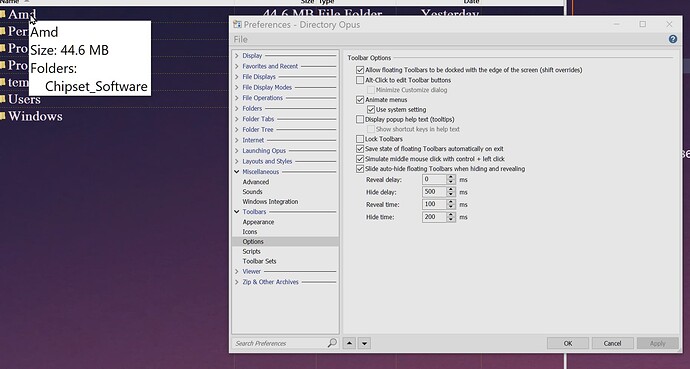Jump to previous preferences page with up arrow
This screenshot has width=690, height=369.
point(349,343)
